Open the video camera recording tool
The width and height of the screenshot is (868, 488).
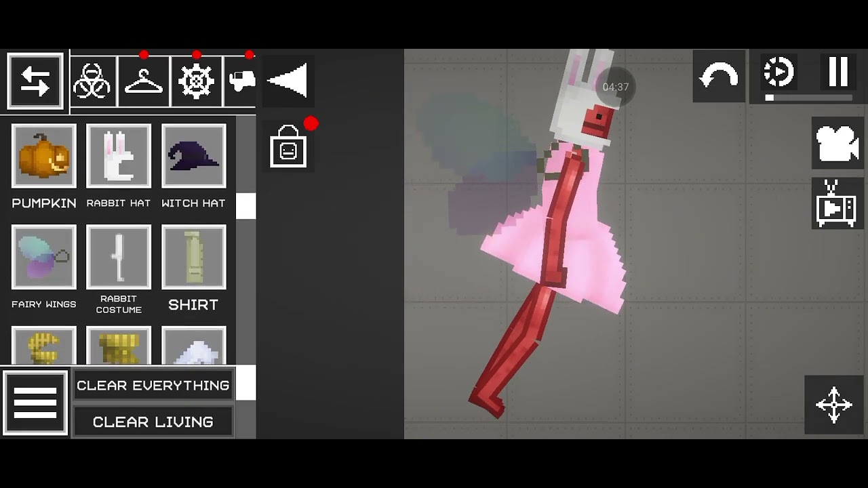click(837, 142)
